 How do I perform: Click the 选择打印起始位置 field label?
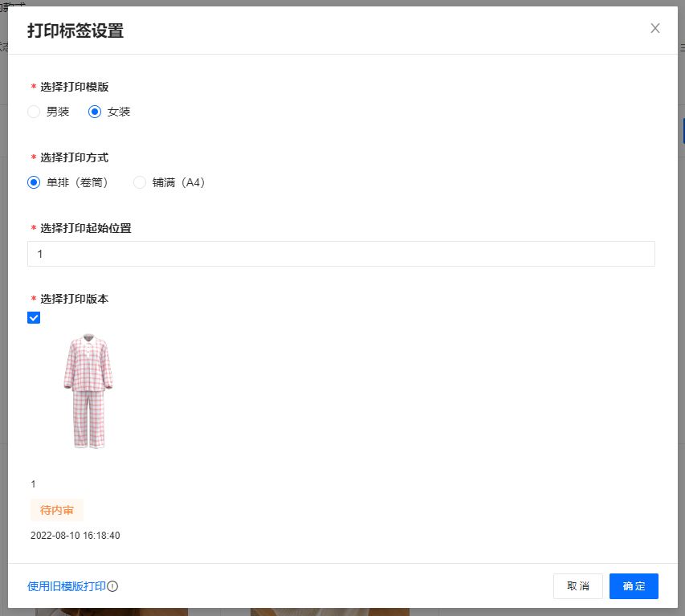click(86, 228)
